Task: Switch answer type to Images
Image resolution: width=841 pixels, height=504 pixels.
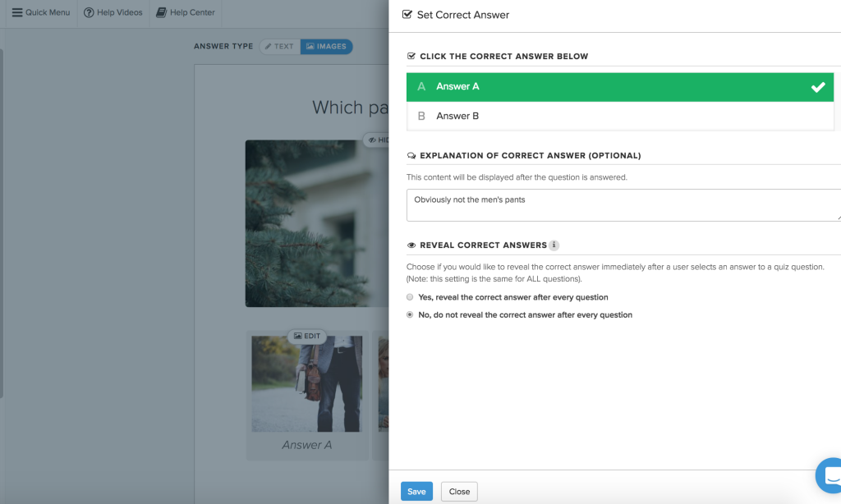Action: [326, 47]
